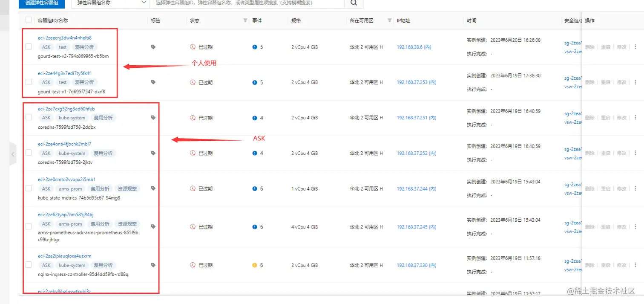
Task: Open more actions menu for gourd-test-v2 row
Action: coord(635,47)
